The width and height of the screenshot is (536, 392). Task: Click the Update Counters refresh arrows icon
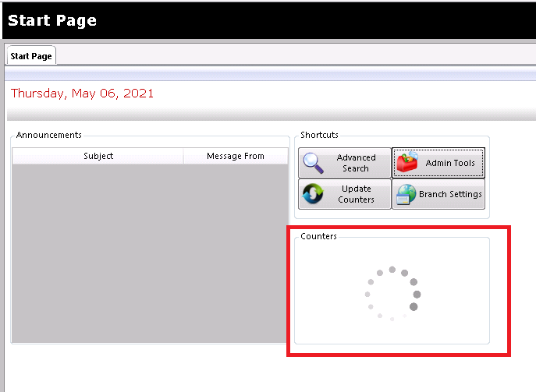[x=313, y=193]
